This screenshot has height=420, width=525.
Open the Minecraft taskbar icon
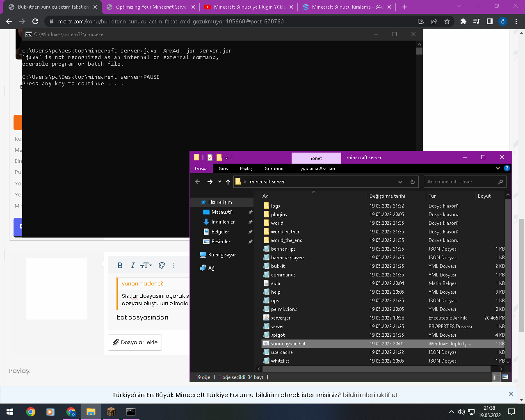click(111, 412)
